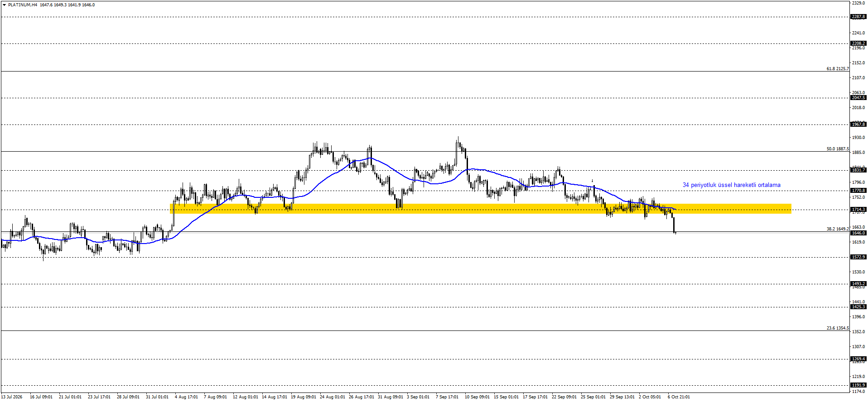Click the 1269.4 price level tag

pos(858,359)
